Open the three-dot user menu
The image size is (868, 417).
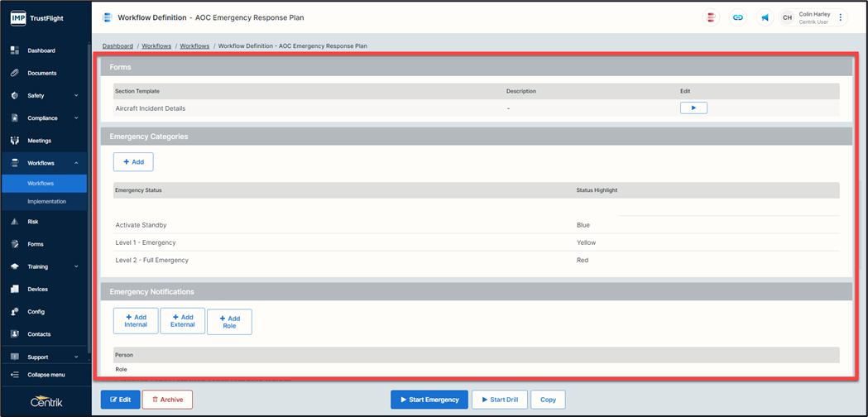click(841, 17)
